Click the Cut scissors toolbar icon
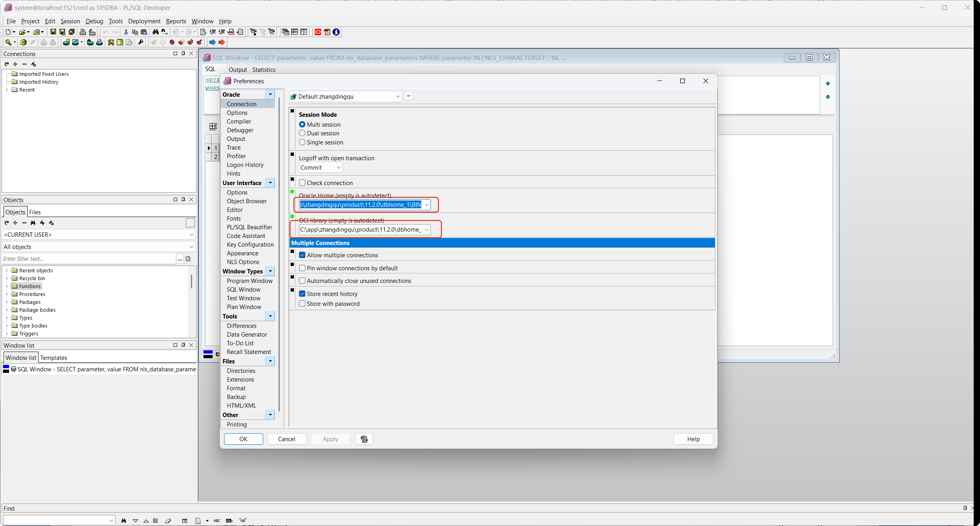Viewport: 980px width, 526px height. 126,32
